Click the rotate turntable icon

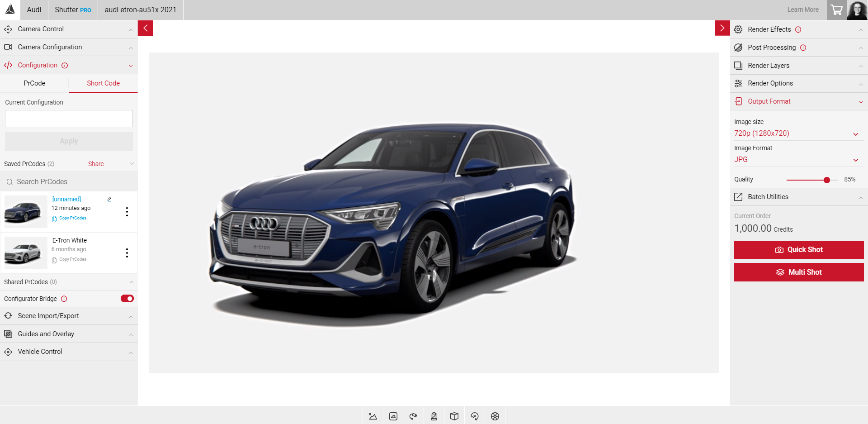[x=475, y=416]
